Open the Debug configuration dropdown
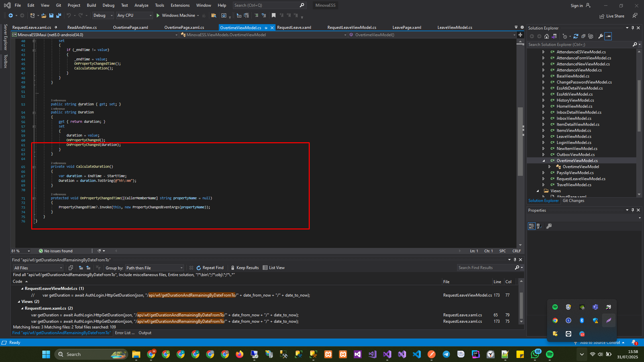 [x=103, y=15]
